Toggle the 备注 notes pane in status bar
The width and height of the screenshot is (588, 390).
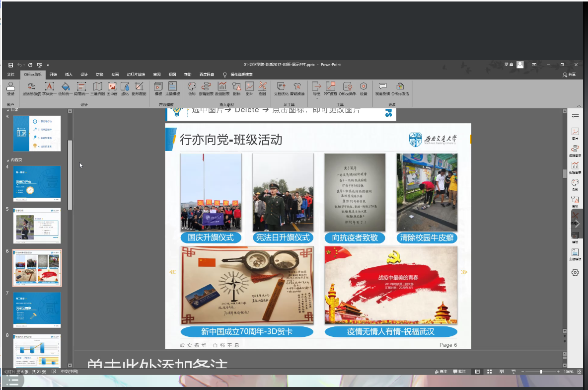tap(441, 372)
